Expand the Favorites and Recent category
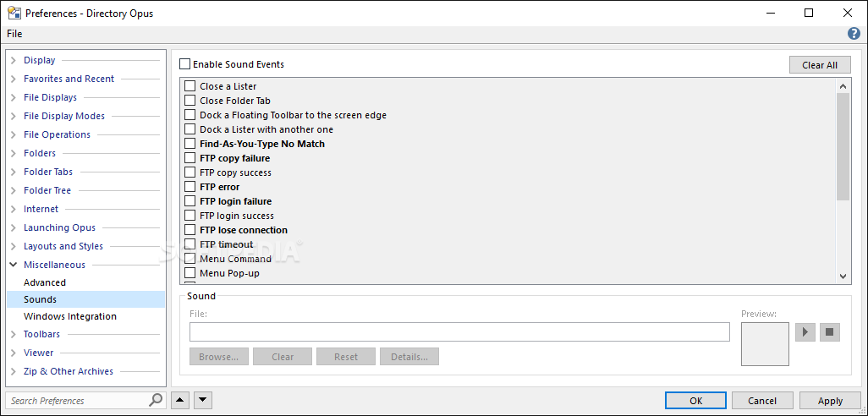The image size is (868, 416). 14,79
